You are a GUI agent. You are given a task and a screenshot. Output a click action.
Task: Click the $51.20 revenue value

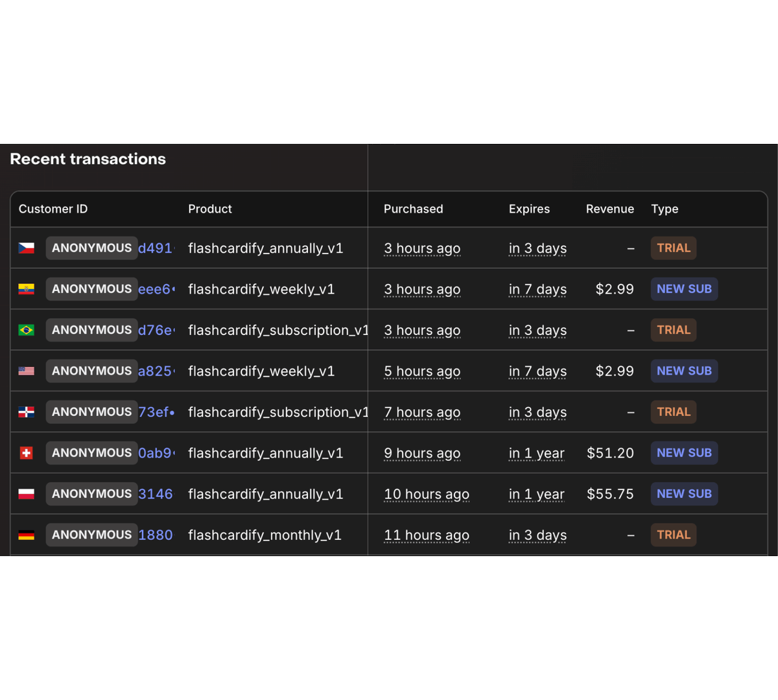click(610, 453)
